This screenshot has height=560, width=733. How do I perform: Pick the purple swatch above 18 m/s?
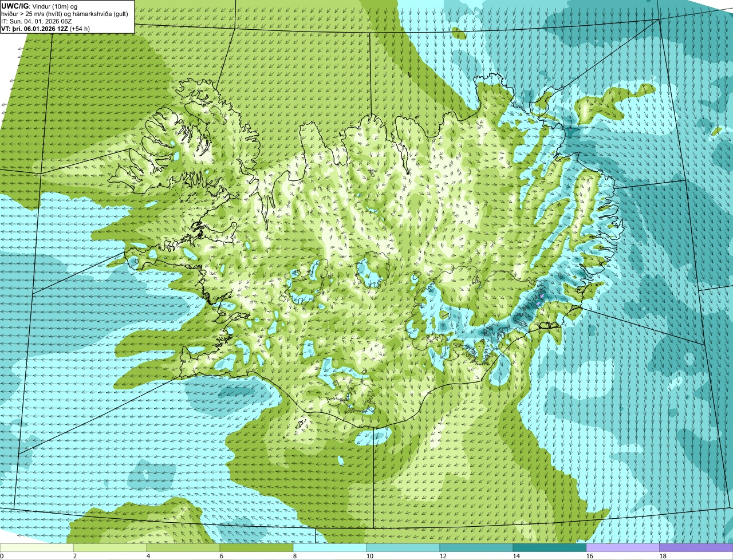[x=696, y=547]
